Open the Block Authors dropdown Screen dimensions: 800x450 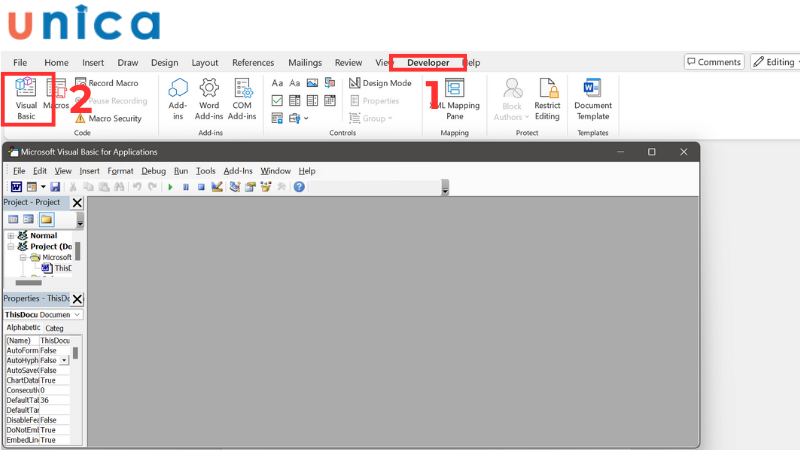click(x=512, y=99)
